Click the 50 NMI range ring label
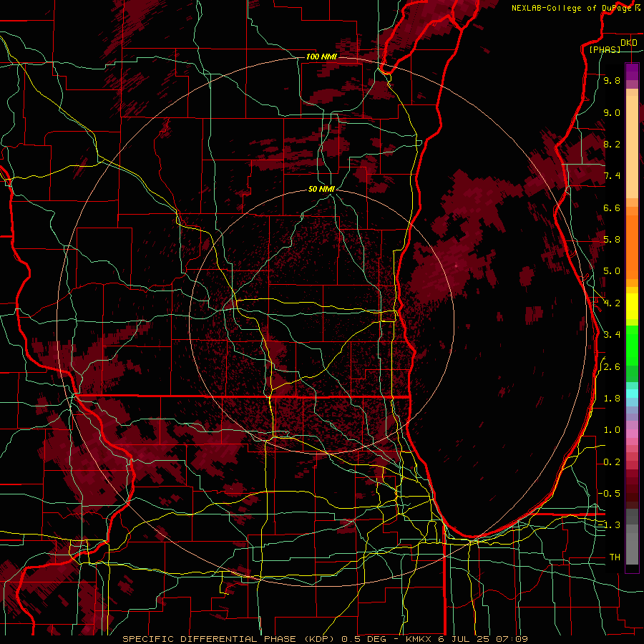 [321, 189]
